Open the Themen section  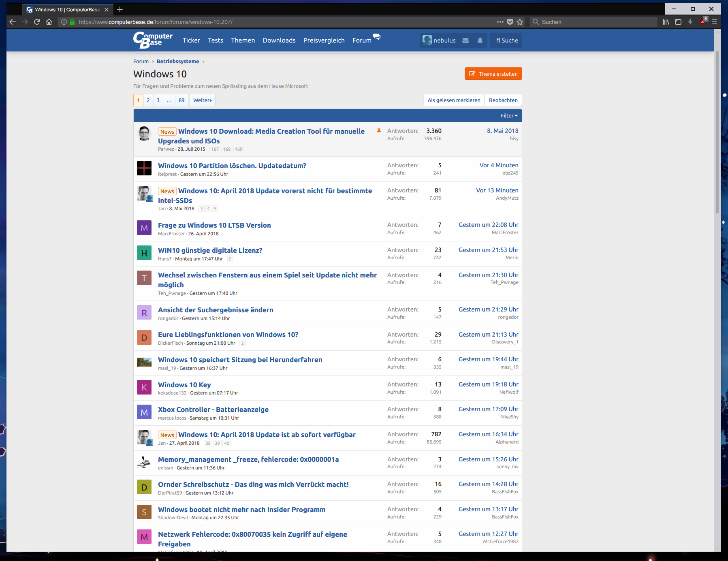243,41
